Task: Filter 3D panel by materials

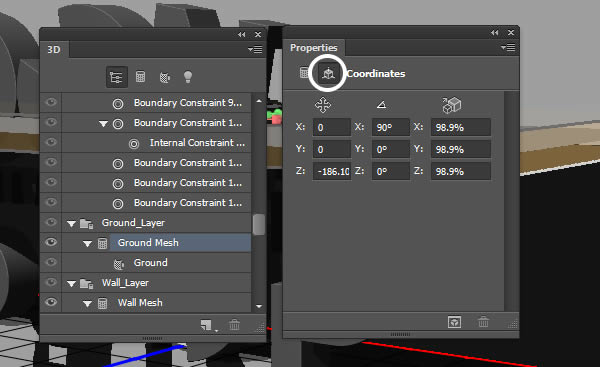Action: tap(165, 77)
